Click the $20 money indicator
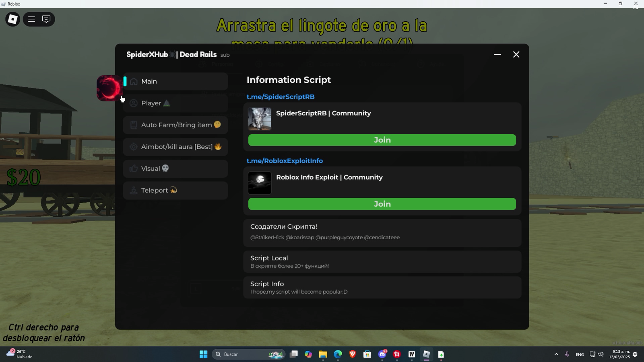 pos(23,177)
